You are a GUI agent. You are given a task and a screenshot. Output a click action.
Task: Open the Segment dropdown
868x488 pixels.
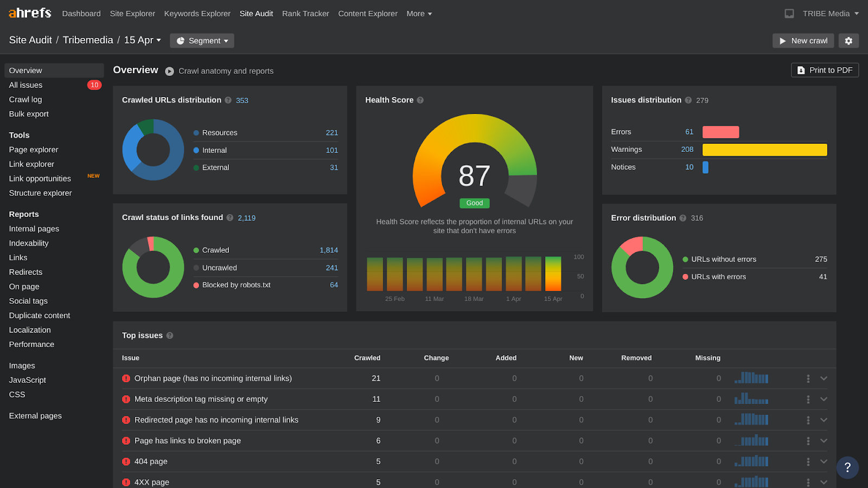coord(202,41)
